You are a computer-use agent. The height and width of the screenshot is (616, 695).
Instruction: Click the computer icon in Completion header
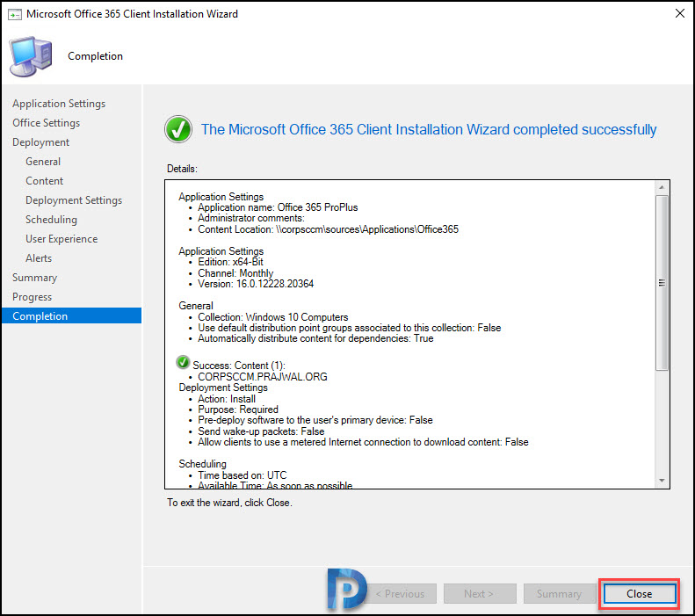(31, 56)
